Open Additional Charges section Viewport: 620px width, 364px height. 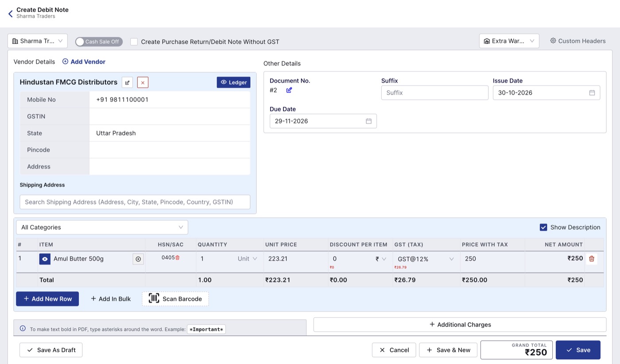(x=460, y=325)
